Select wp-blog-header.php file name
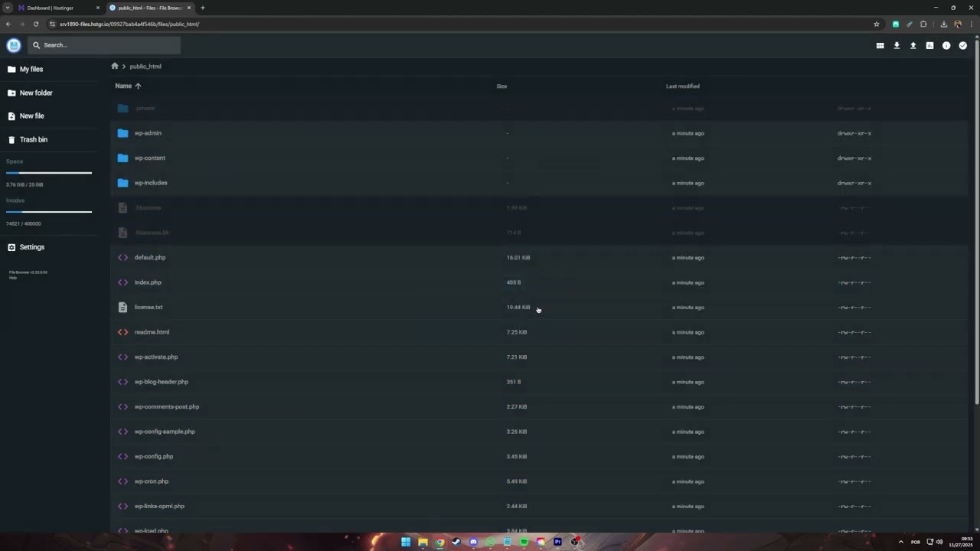980x551 pixels. coord(162,382)
